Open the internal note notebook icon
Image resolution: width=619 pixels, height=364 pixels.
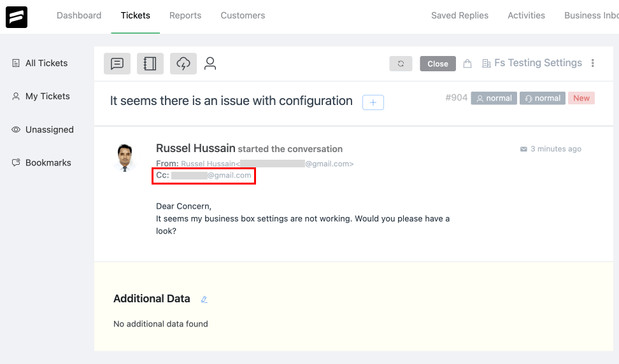coord(150,64)
